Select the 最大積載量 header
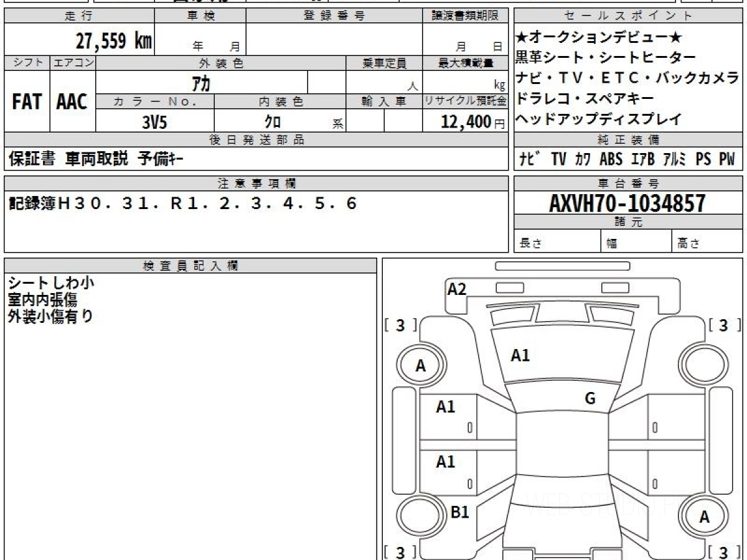Image resolution: width=747 pixels, height=560 pixels. pyautogui.click(x=466, y=63)
